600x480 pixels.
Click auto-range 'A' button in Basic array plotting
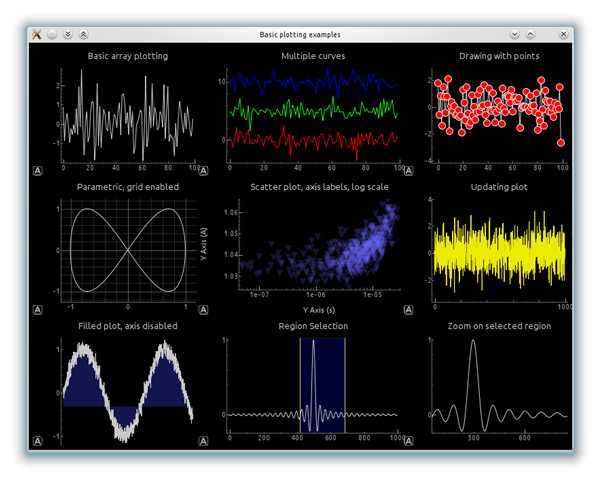37,171
